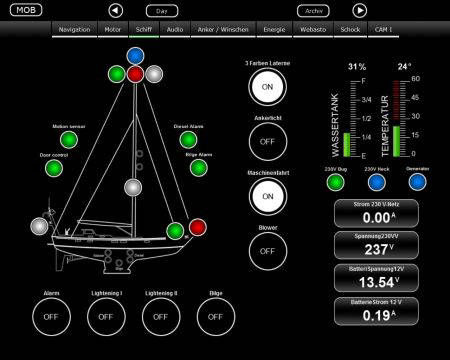Viewport: 450px width, 360px height.
Task: Switch to the Navigation tab
Action: coord(74,29)
